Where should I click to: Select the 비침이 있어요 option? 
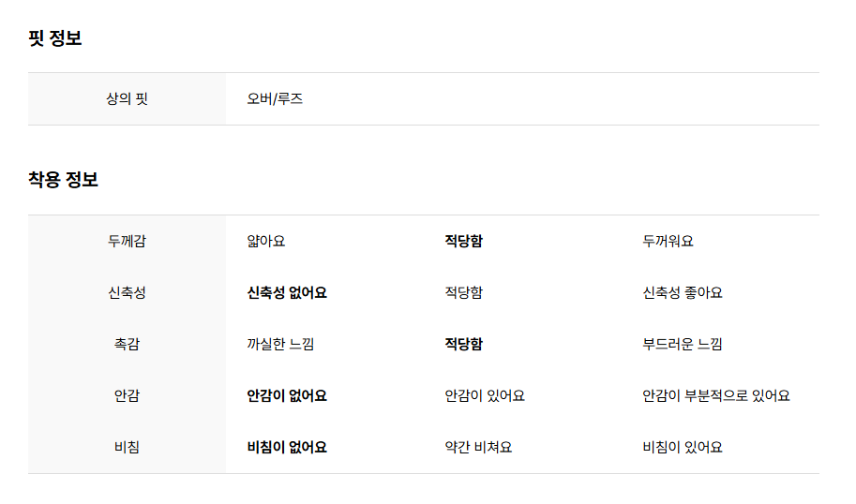tap(683, 447)
